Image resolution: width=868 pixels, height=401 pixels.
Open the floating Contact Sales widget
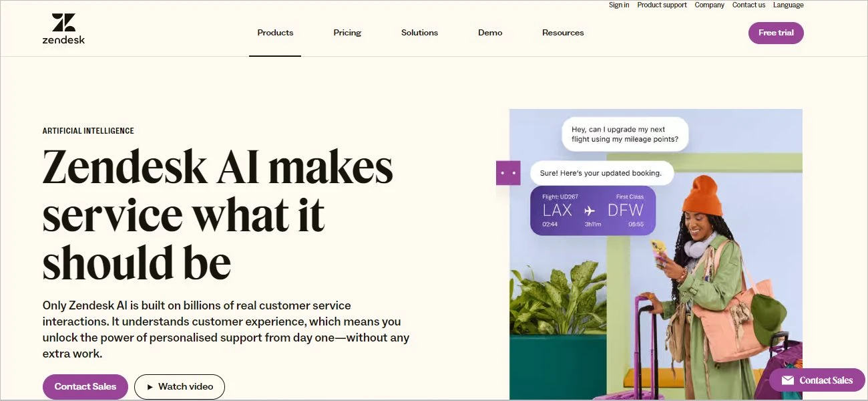(817, 380)
